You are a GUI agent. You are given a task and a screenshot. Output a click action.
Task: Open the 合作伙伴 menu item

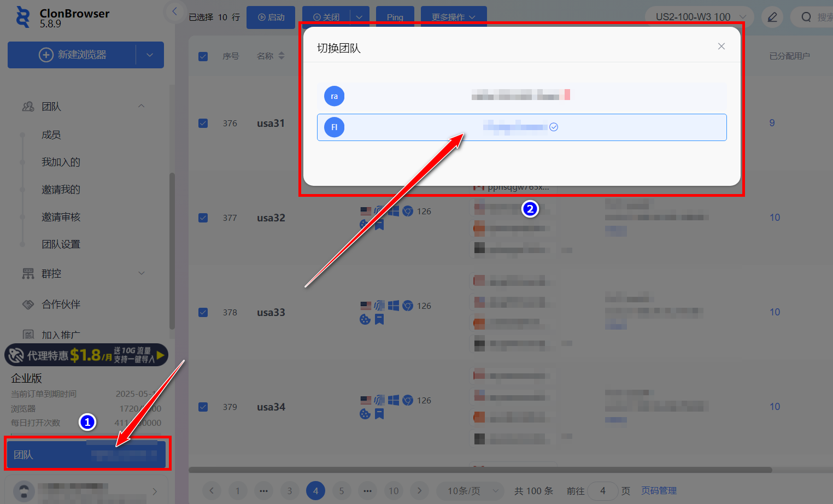pos(61,304)
